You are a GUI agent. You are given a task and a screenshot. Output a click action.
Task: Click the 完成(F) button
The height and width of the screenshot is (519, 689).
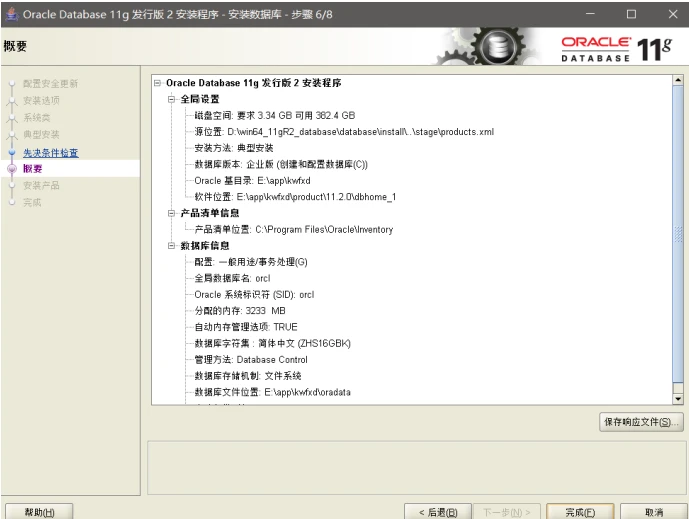(580, 512)
